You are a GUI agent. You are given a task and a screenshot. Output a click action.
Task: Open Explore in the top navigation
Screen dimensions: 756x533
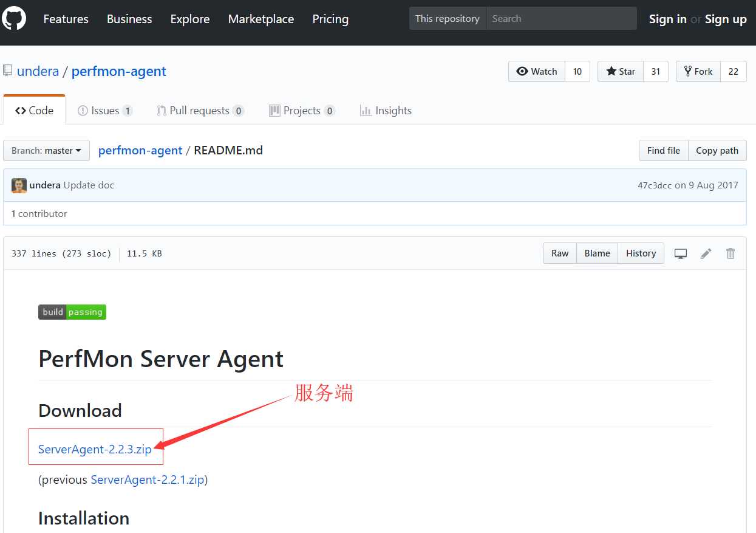(190, 19)
